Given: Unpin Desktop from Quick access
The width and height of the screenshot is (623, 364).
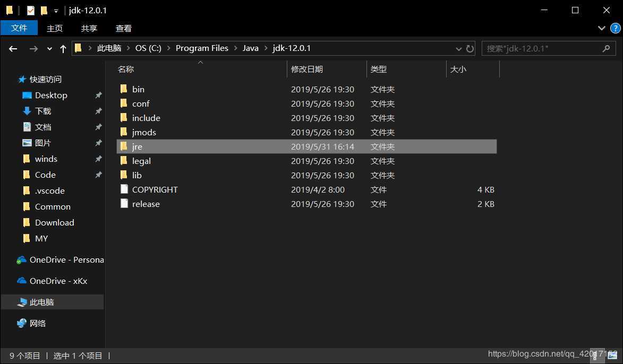Looking at the screenshot, I should coord(98,96).
